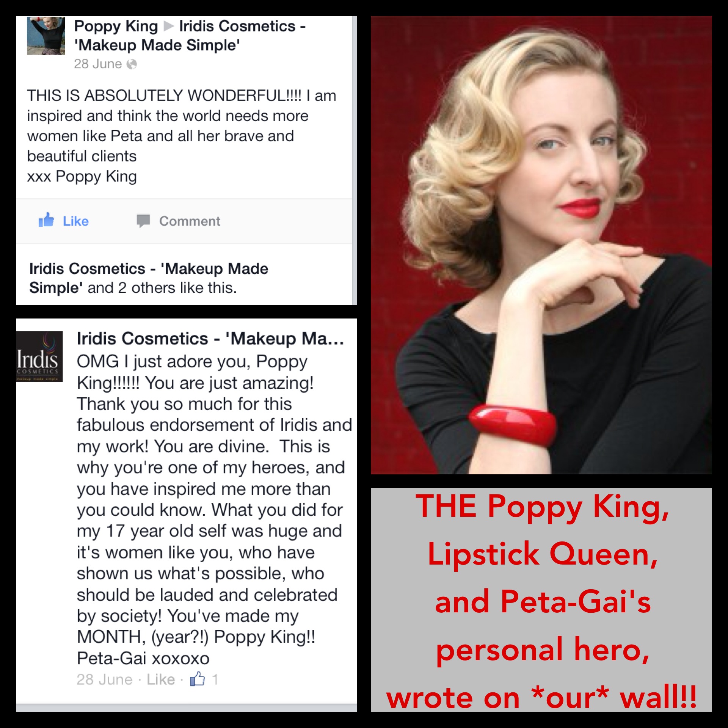728x728 pixels.
Task: Open the comment author name Iridis Cosmetics - 'Makeup Ma…
Action: pos(210,338)
